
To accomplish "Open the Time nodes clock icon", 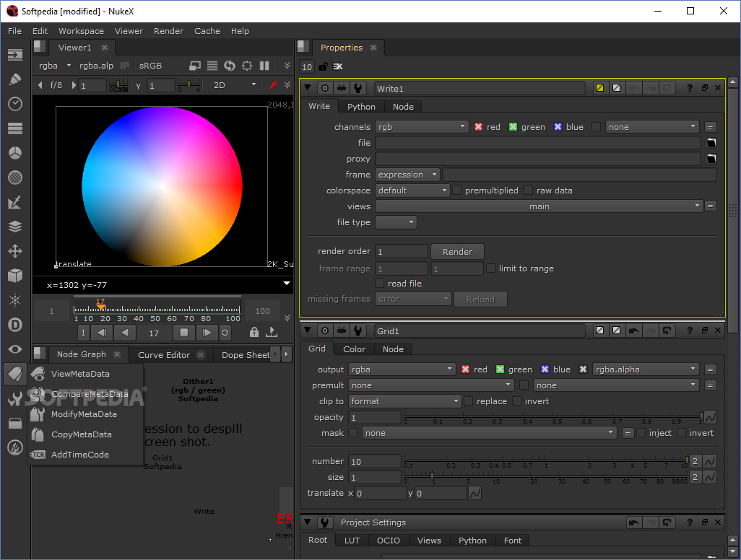I will [15, 104].
